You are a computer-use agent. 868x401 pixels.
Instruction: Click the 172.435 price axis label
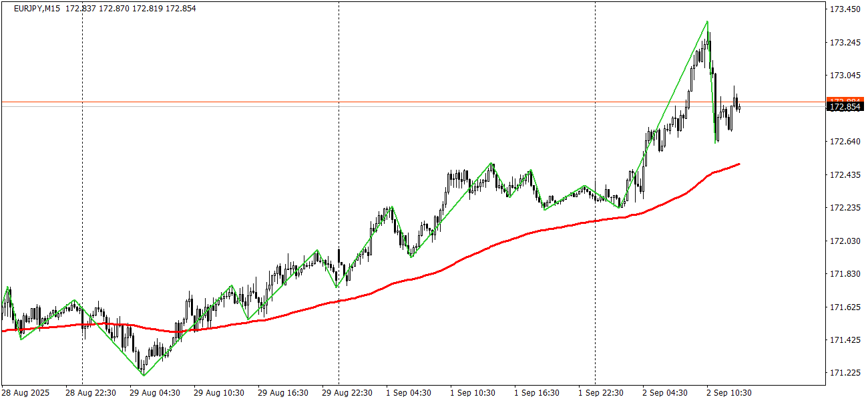pos(845,174)
